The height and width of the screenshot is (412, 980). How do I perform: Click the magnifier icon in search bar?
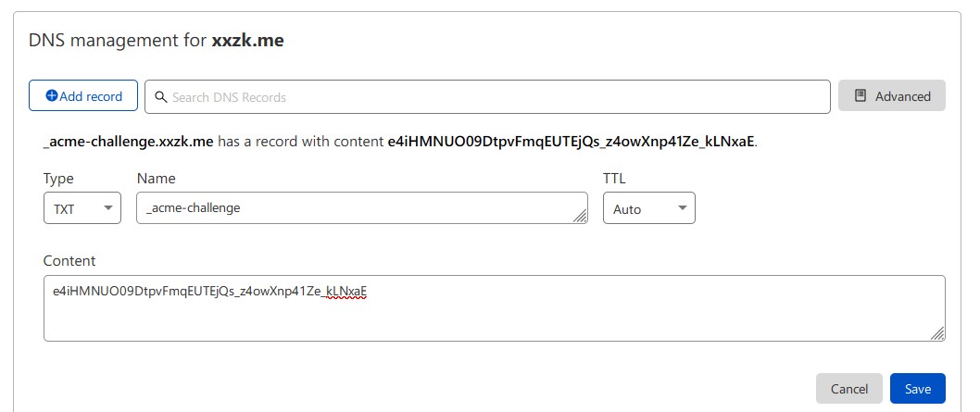[160, 97]
